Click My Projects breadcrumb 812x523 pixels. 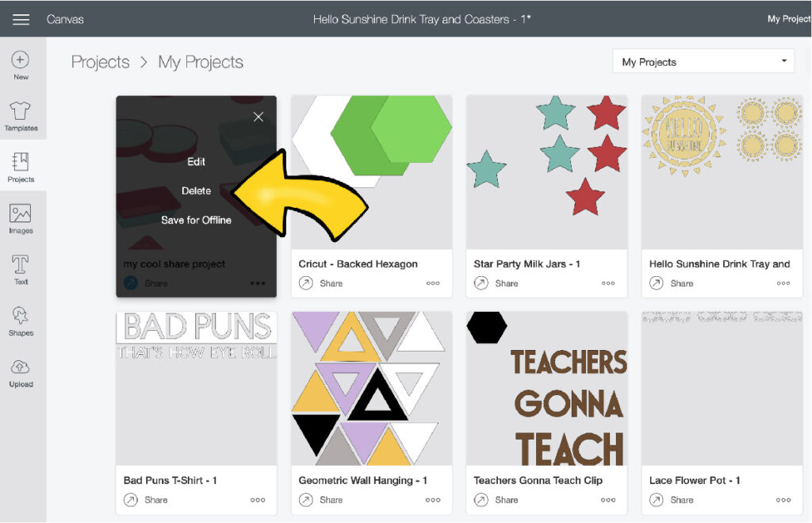tap(201, 62)
